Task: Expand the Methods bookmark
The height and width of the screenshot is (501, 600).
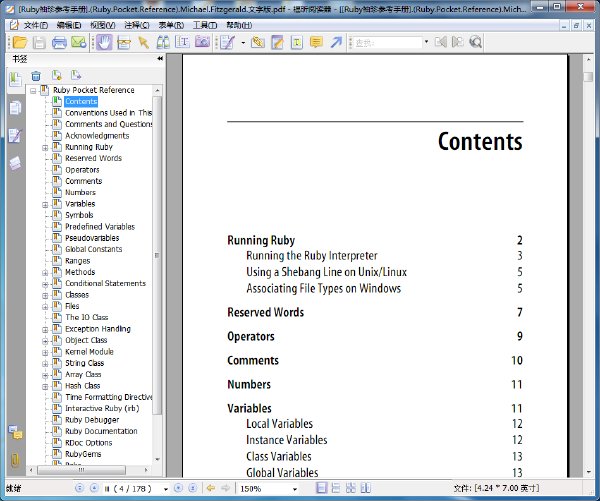Action: click(x=45, y=273)
